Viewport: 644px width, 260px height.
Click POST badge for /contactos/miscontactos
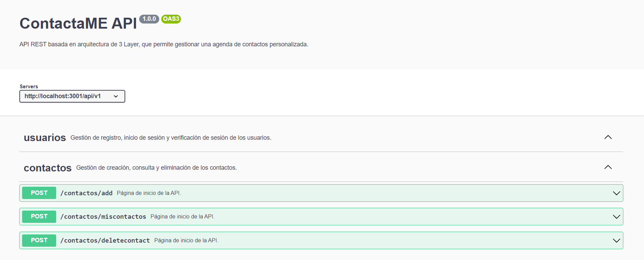(39, 216)
